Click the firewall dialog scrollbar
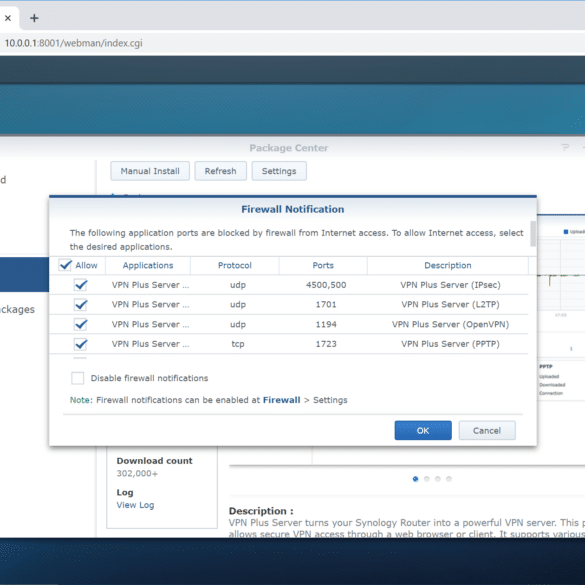The height and width of the screenshot is (585, 585). tap(533, 234)
